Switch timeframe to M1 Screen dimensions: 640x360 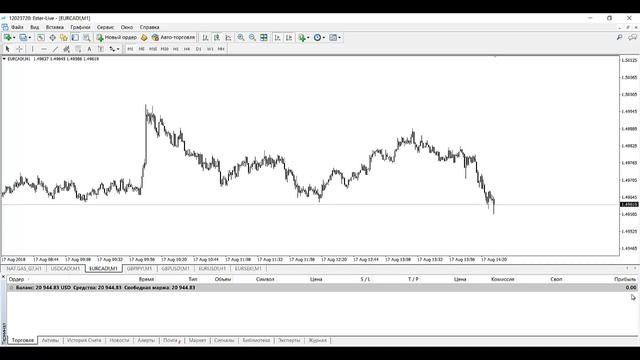[x=130, y=49]
